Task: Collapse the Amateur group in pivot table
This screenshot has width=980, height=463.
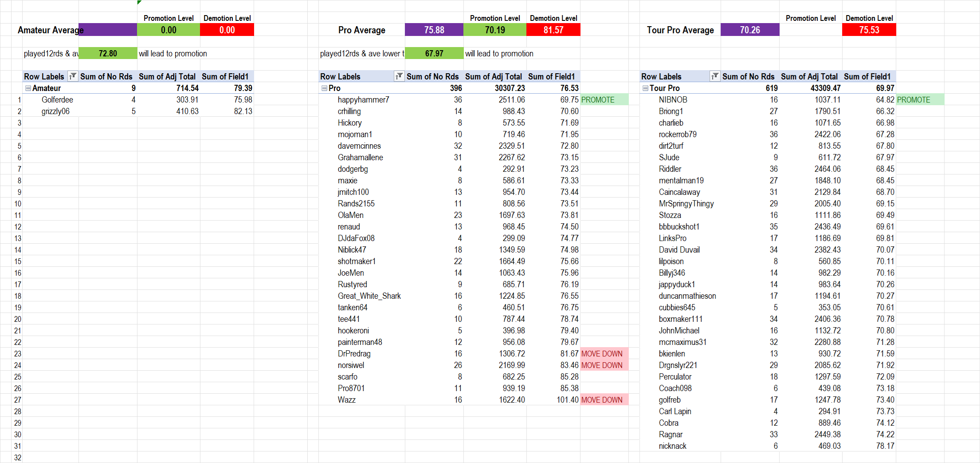Action: (28, 88)
